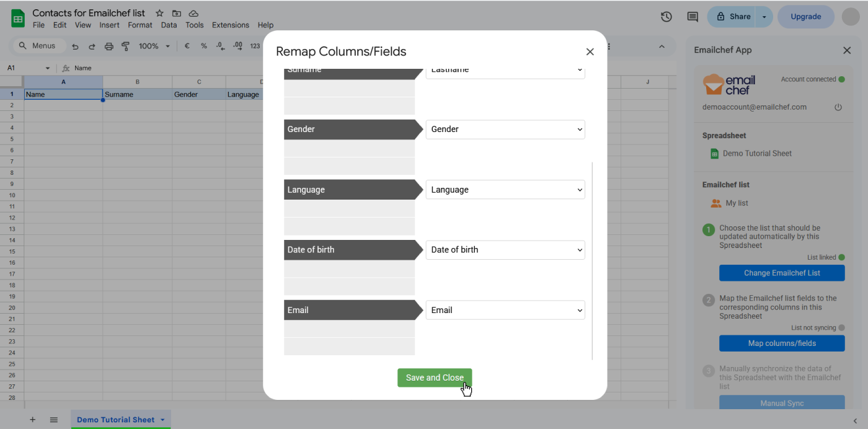Click the Emailchef account power icon
868x429 pixels.
[838, 107]
